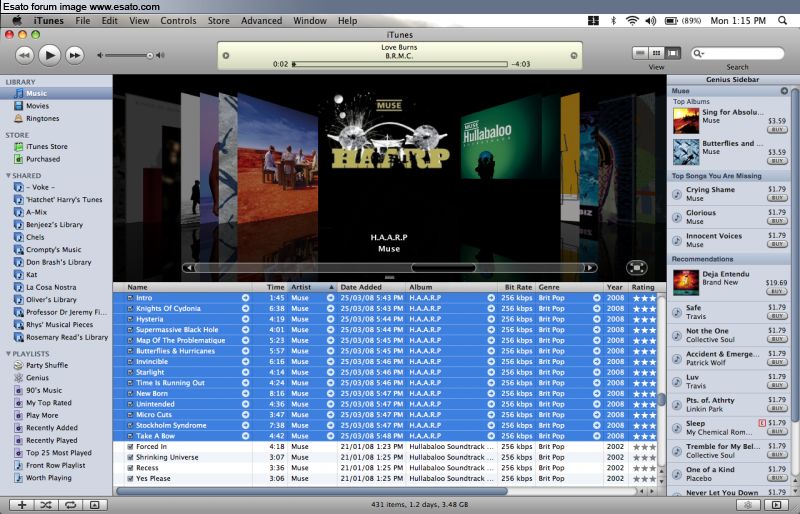Buy Luv by Travis

tap(777, 385)
